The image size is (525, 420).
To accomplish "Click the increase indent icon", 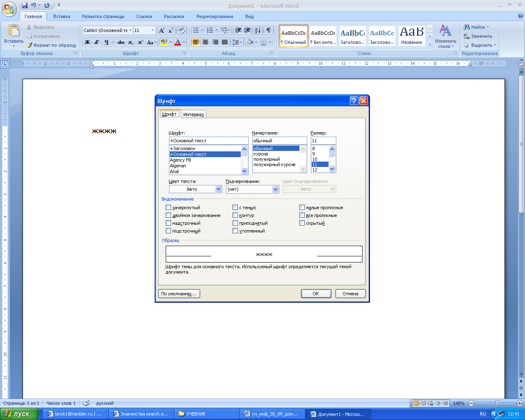I will pos(247,30).
